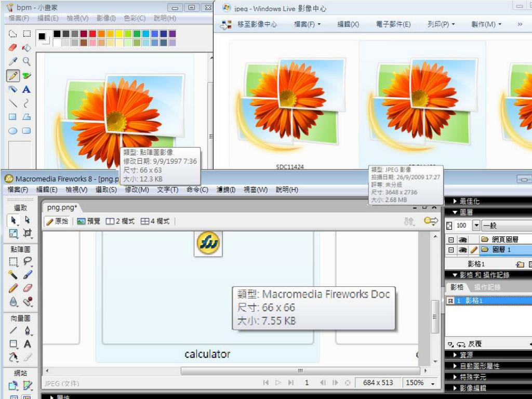Select the Rounded Rectangle tool in Paint

tap(26, 131)
